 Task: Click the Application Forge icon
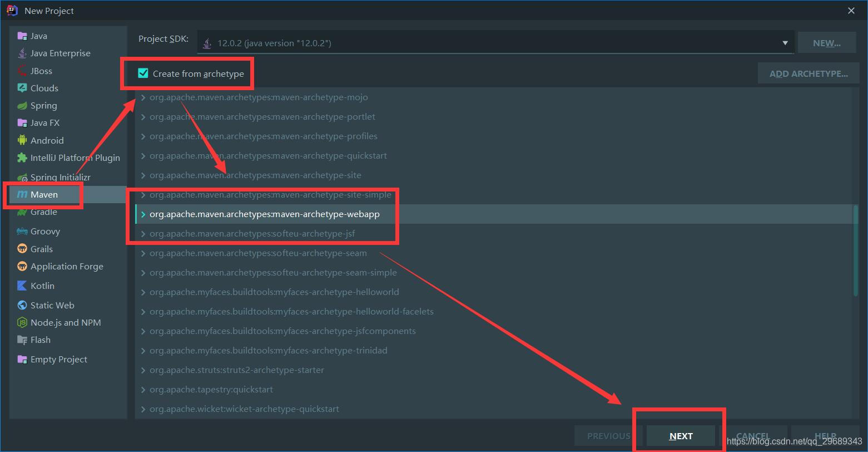(22, 266)
